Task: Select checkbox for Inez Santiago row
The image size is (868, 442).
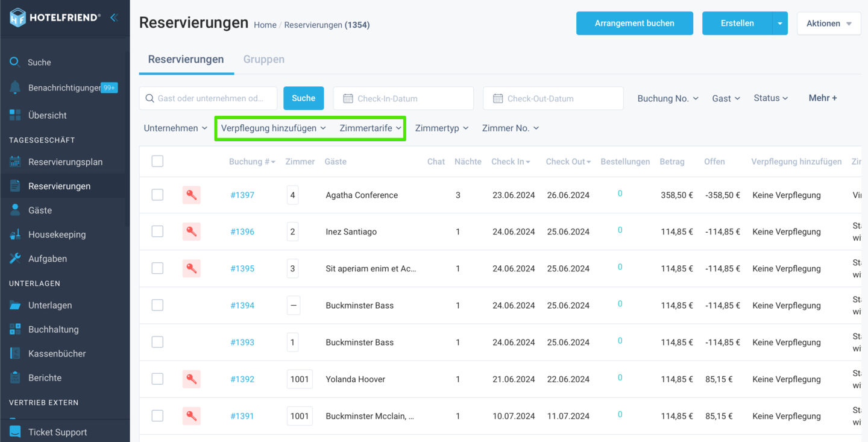Action: [157, 232]
